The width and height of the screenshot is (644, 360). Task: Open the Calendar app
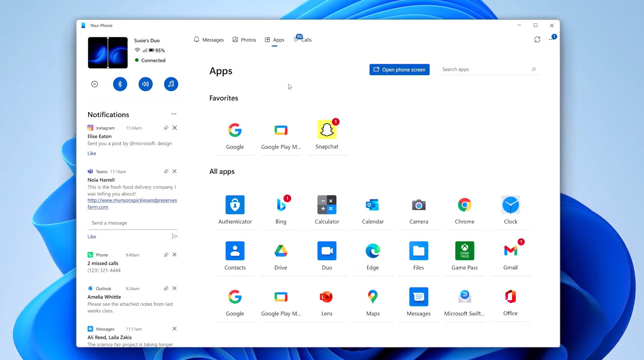pyautogui.click(x=373, y=210)
